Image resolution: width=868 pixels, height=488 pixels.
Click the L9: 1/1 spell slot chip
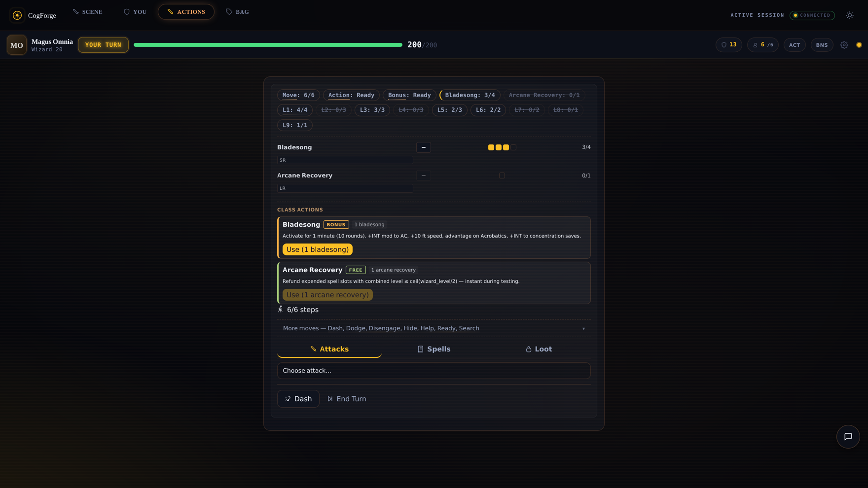(x=295, y=125)
